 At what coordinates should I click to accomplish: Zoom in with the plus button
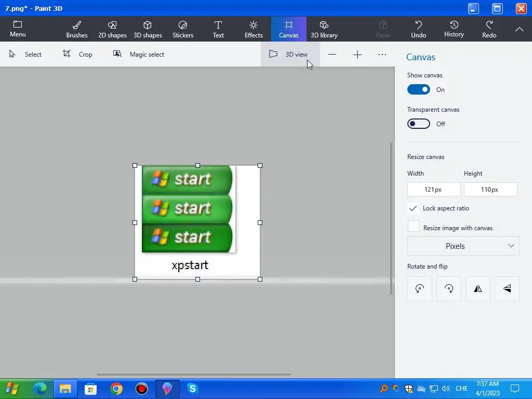coord(357,55)
